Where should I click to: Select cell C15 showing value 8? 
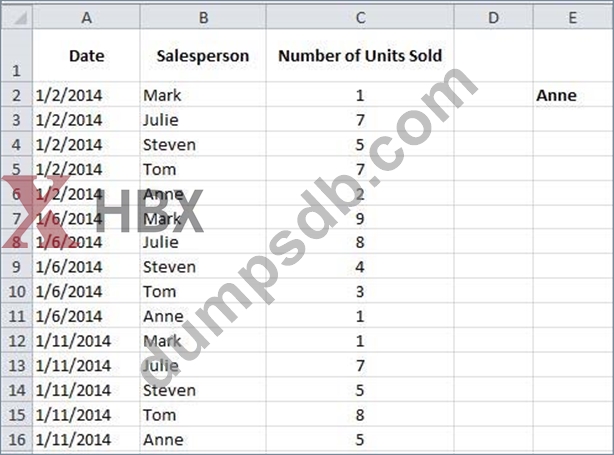[x=360, y=415]
